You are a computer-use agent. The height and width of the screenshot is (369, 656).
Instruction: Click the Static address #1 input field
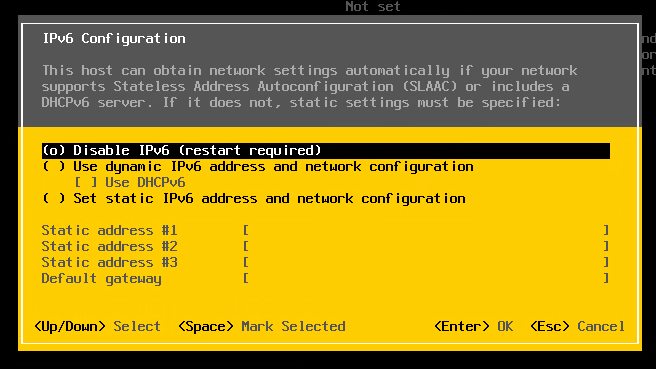[x=425, y=230]
